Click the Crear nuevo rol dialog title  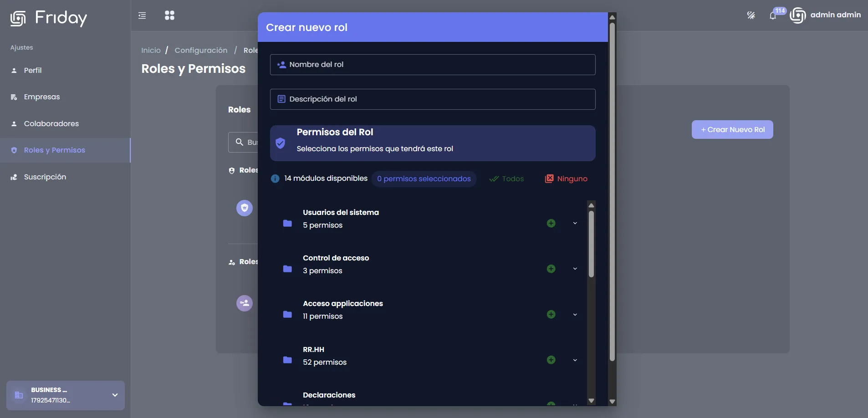click(306, 27)
